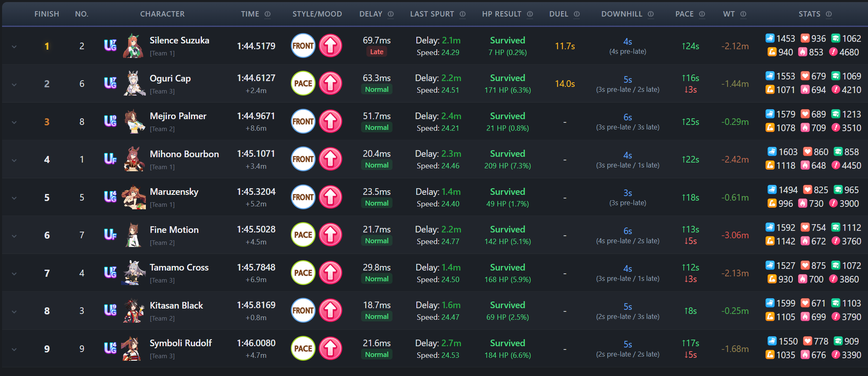
Task: Click the Maruzensky character name
Action: pyautogui.click(x=174, y=192)
